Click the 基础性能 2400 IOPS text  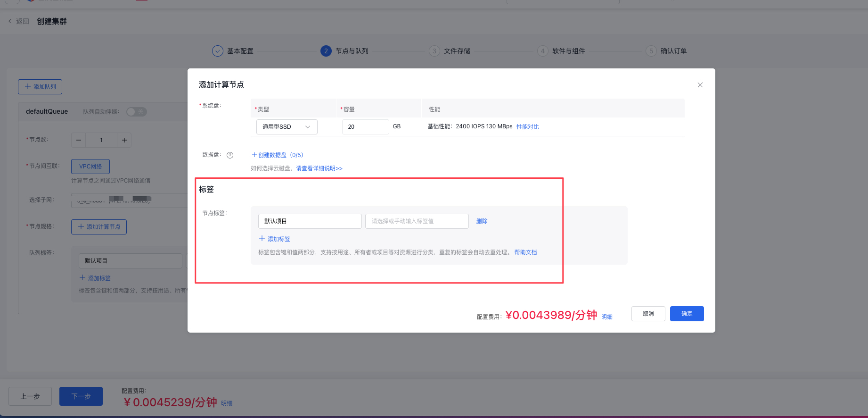click(470, 126)
